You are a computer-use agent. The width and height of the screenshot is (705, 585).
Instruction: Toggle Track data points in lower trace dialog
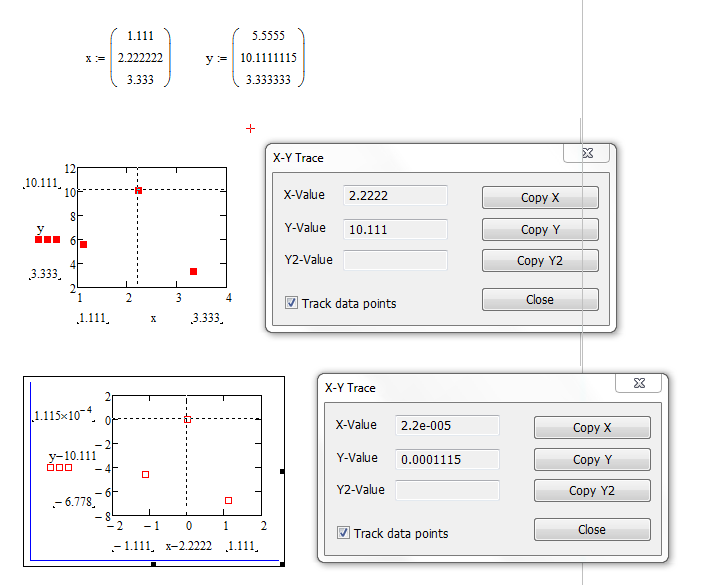(x=344, y=533)
